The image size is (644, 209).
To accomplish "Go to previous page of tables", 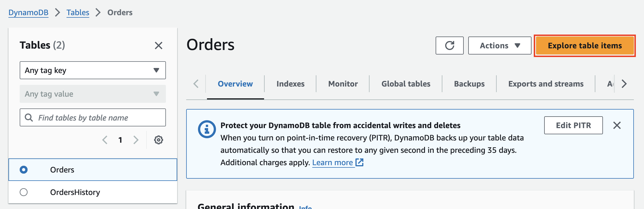I will (x=105, y=140).
